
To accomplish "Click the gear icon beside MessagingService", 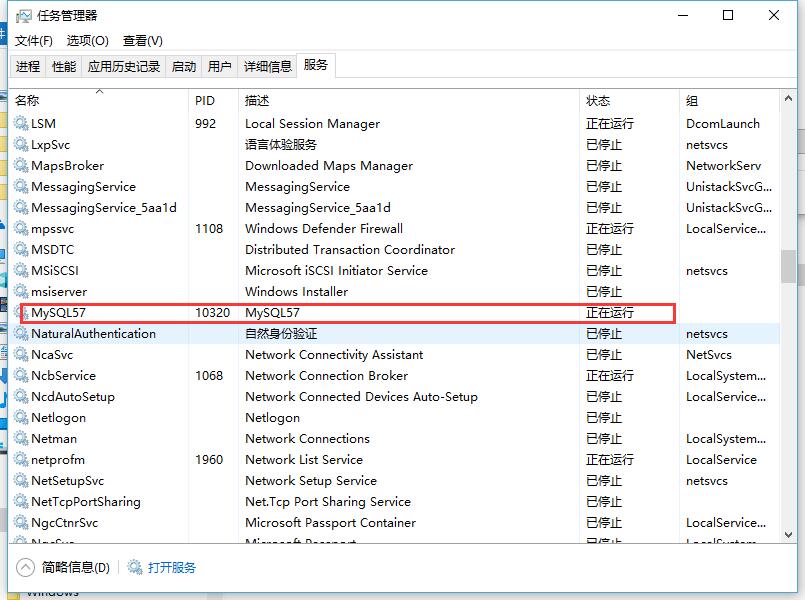I will 21,186.
